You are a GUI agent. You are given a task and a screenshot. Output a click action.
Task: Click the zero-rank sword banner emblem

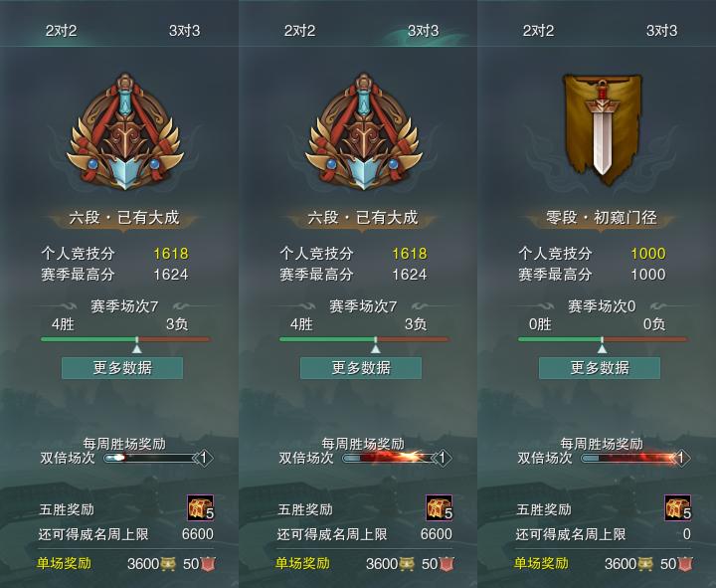pyautogui.click(x=602, y=129)
